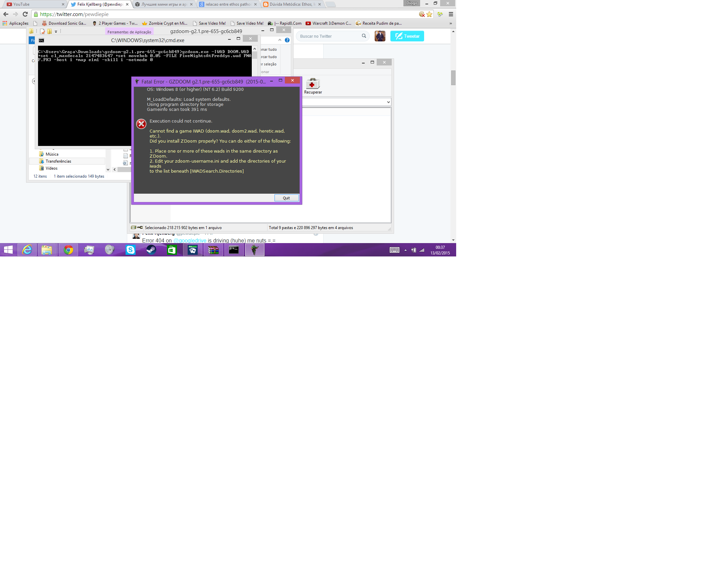Open a new Chrome tab
The width and height of the screenshot is (728, 565).
(330, 4)
